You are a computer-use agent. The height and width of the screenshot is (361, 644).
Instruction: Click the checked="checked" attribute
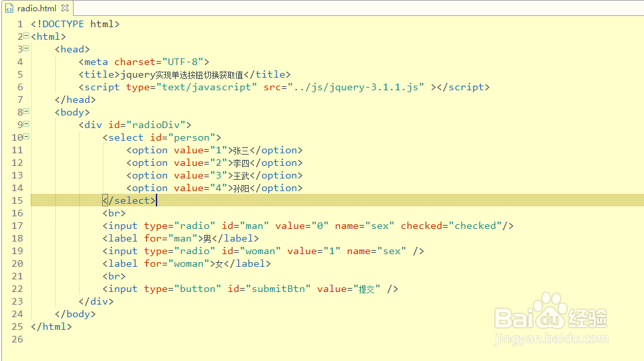click(452, 226)
